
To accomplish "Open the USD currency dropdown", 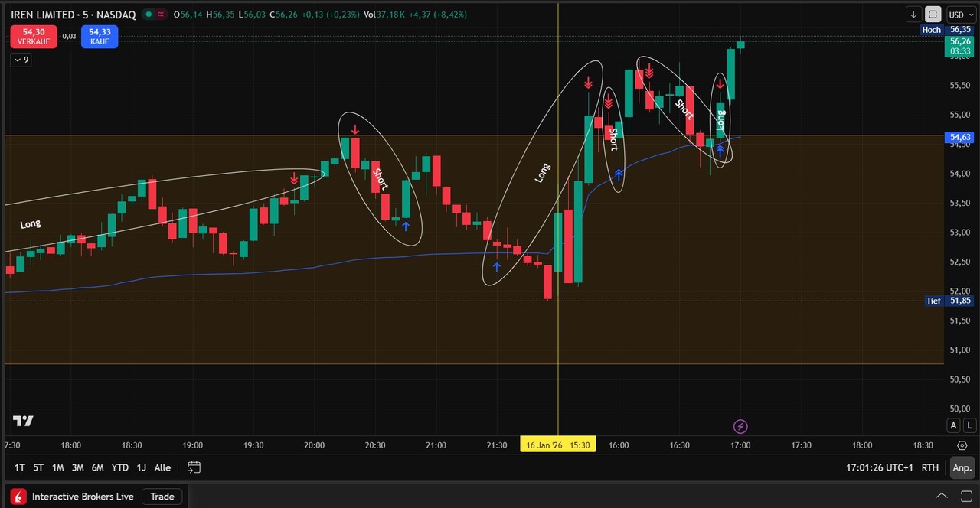I will tap(957, 15).
